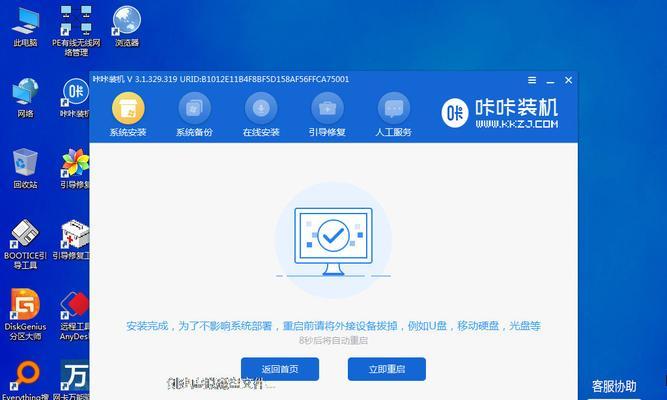This screenshot has height=400, width=667.
Task: Launch DiskGenius分区大师 icon
Action: 25,315
